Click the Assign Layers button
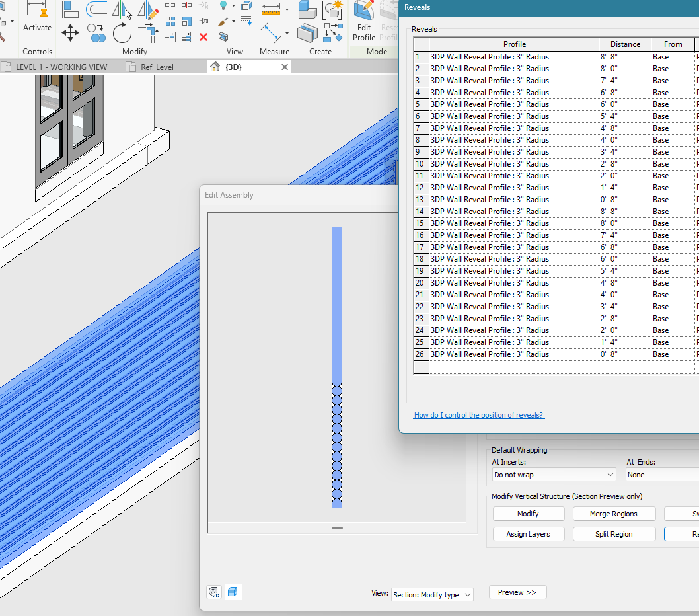Viewport: 699px width, 616px height. point(529,534)
